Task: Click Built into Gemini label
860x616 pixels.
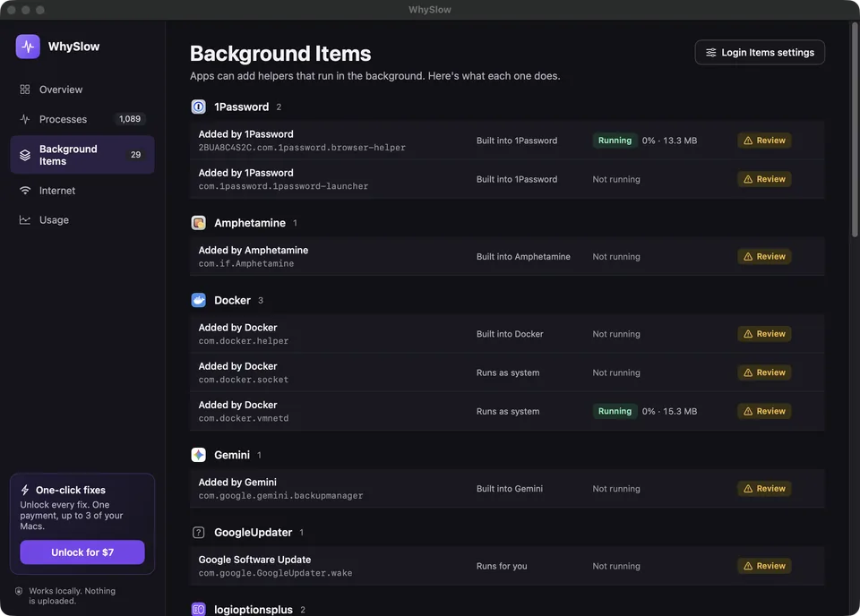Action: point(510,488)
